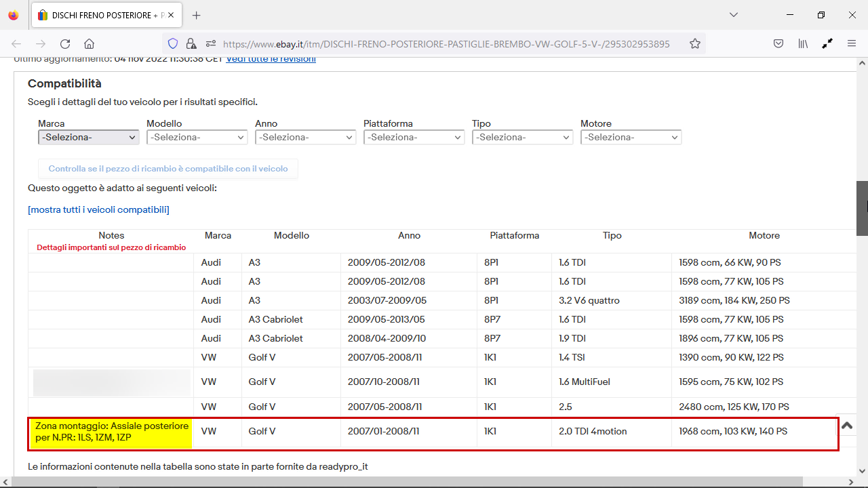The width and height of the screenshot is (868, 488).
Task: Click Zona montaggio Assiale posteriore note
Action: (x=111, y=432)
